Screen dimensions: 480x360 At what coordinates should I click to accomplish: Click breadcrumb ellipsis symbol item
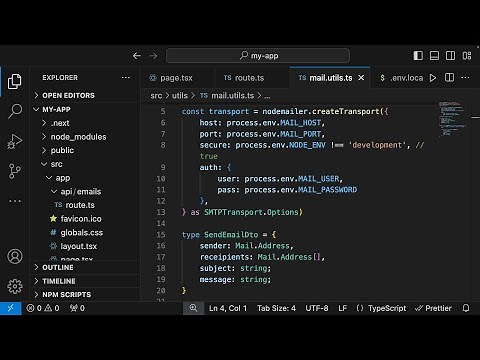pos(267,96)
